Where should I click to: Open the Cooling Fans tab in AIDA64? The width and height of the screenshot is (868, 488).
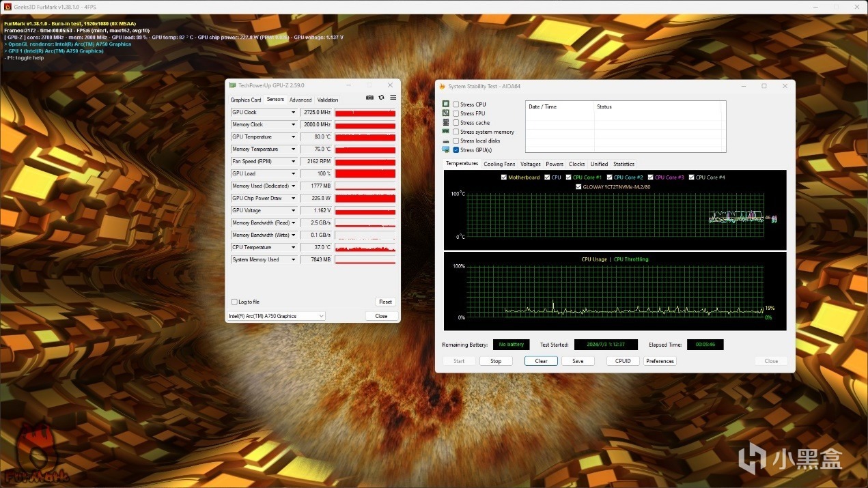(x=499, y=164)
